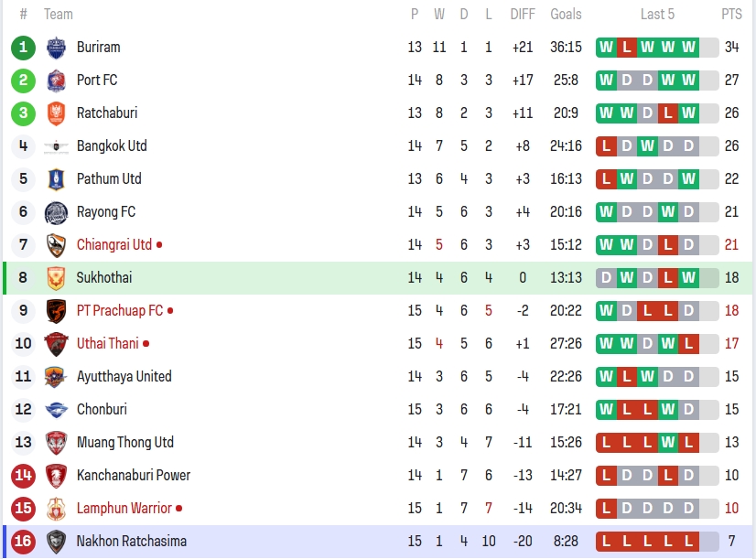
Task: Click the Goals column header
Action: tap(566, 15)
